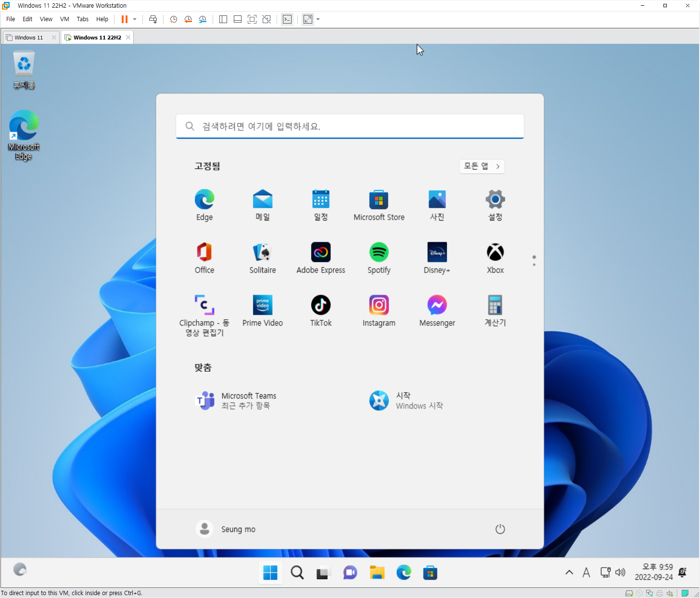Open the Help menu
This screenshot has height=598, width=700.
point(102,19)
